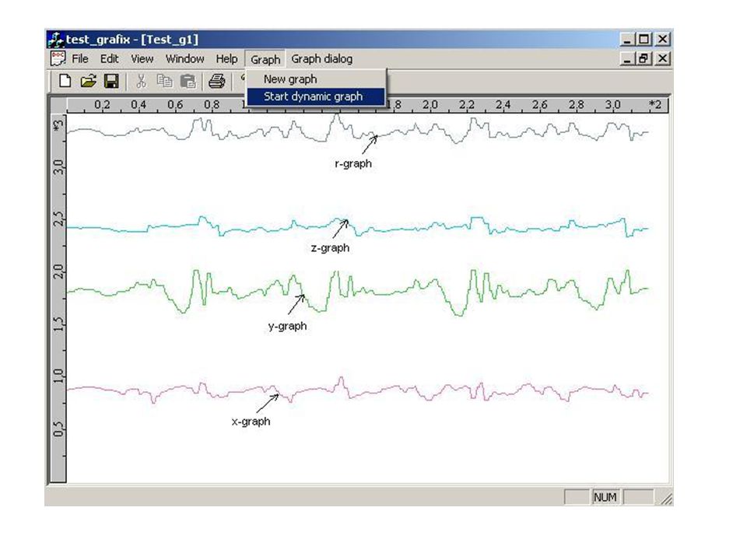Open the Graph dialog menu
This screenshot has height=560, width=747.
tap(321, 58)
